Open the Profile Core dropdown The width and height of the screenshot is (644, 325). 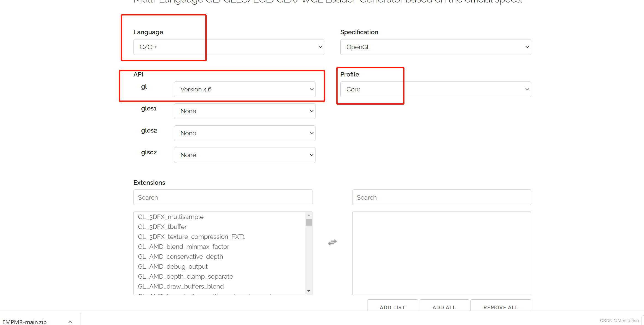pyautogui.click(x=435, y=89)
